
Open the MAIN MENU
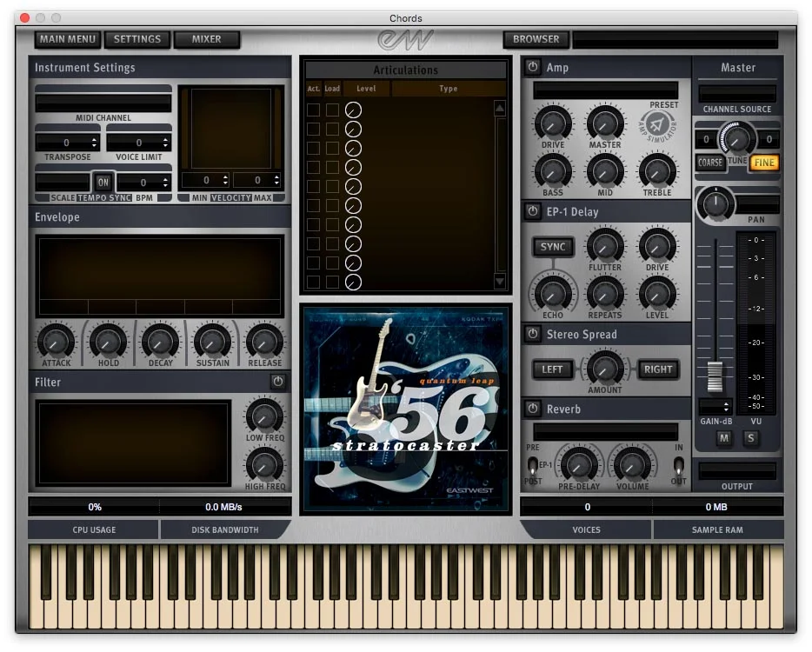67,39
